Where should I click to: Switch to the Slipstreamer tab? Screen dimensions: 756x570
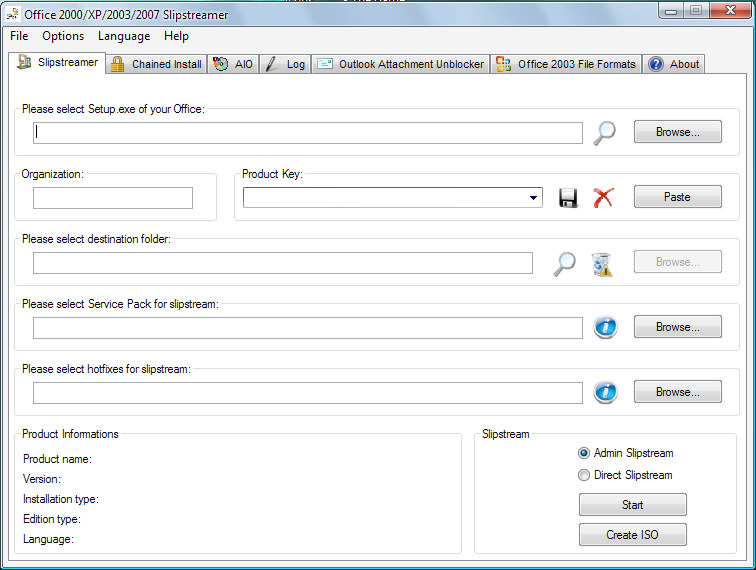[x=57, y=63]
